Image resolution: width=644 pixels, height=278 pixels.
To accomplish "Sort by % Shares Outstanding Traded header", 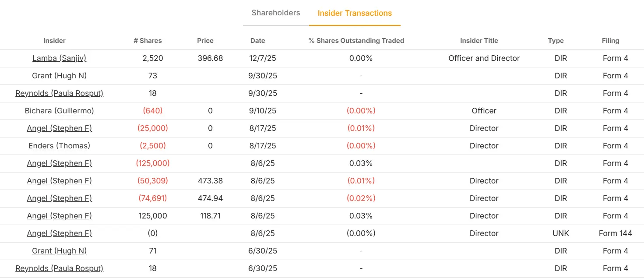I will (356, 41).
